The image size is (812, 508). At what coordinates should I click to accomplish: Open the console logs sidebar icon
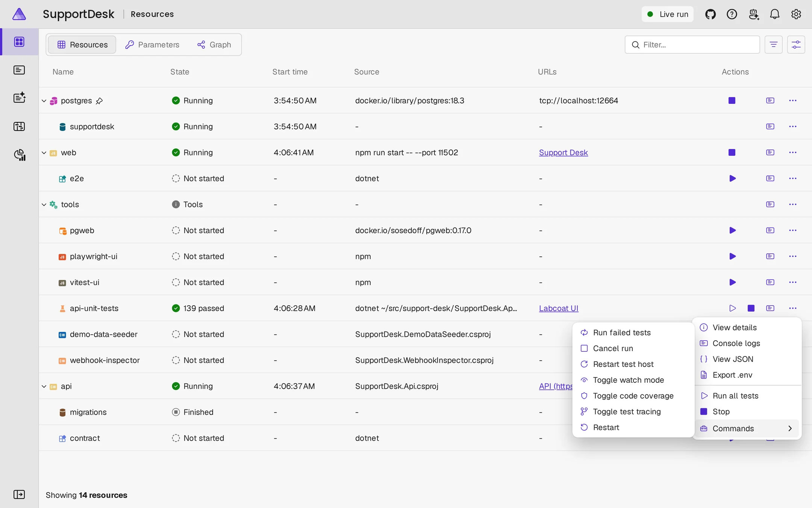pos(19,70)
